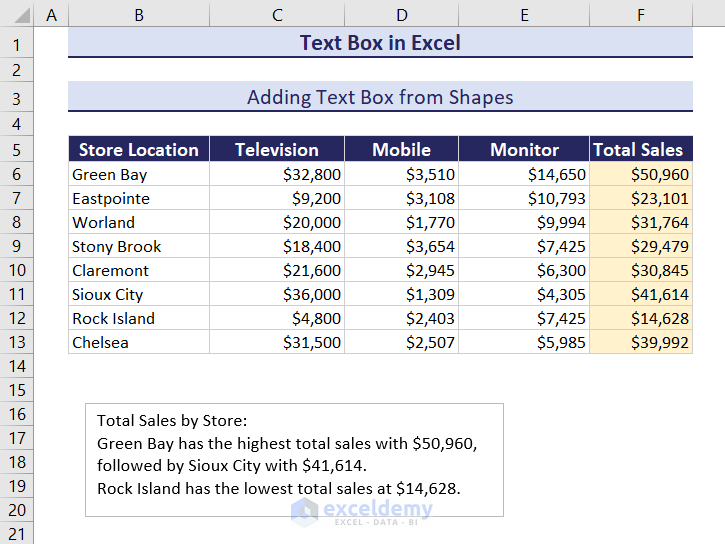This screenshot has height=544, width=725.
Task: Click Worland's total sales $31,764 cell
Action: (641, 222)
